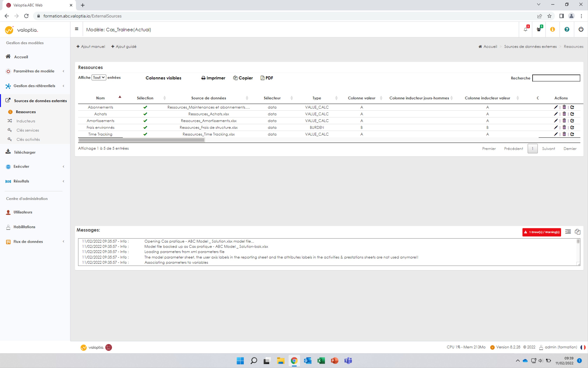Click Ajout manuel button
This screenshot has height=368, width=588.
(91, 46)
